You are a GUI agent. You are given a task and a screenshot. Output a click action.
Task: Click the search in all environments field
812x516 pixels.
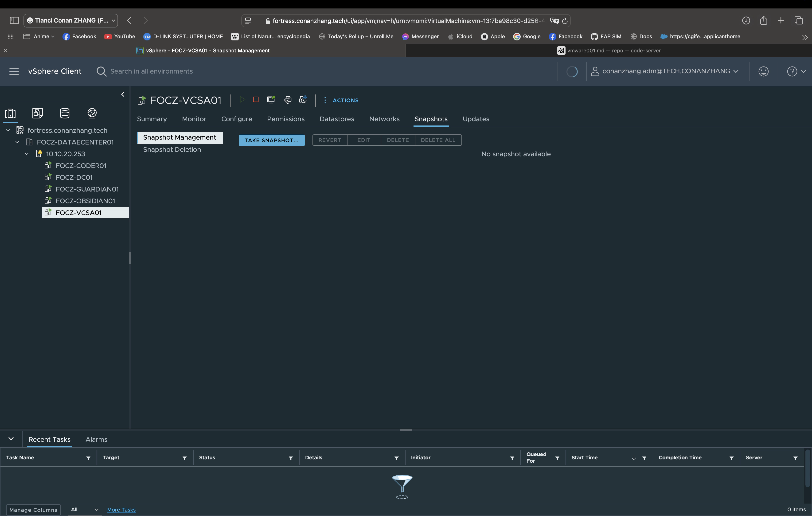point(151,71)
